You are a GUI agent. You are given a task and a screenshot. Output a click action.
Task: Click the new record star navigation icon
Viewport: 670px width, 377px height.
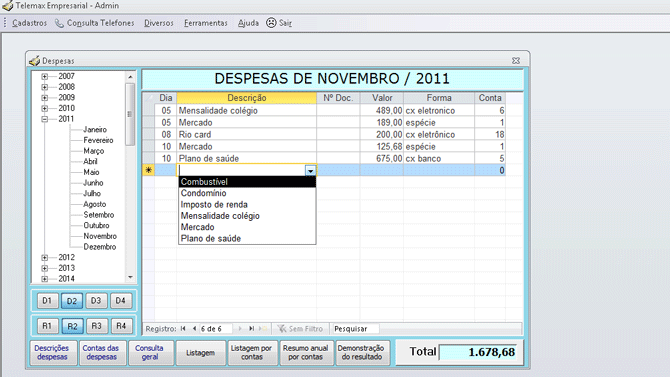point(264,329)
